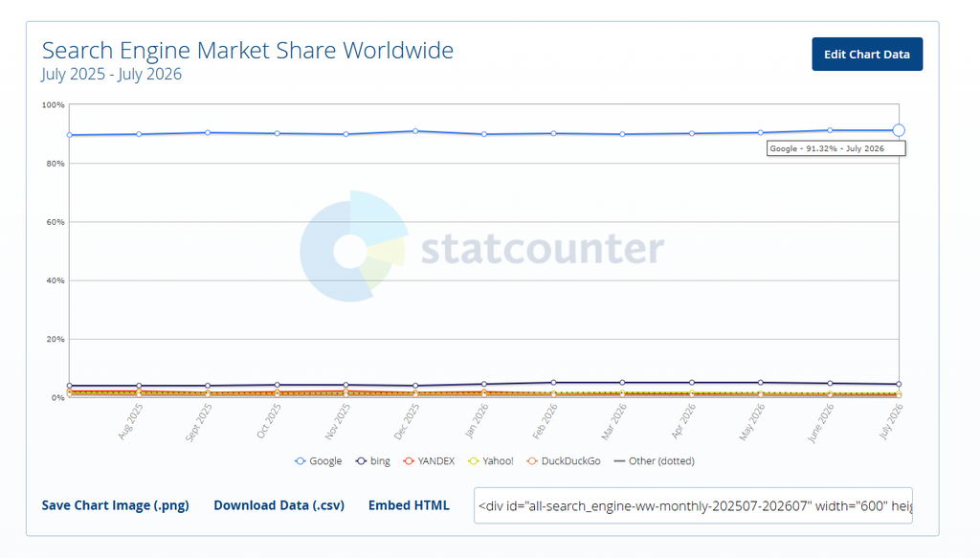980x558 pixels.
Task: Click the Google data point for Dec 2025
Action: (x=415, y=131)
